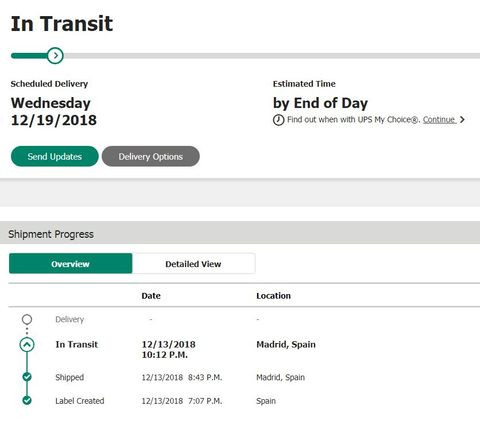Open Delivery Options
This screenshot has height=421, width=480.
click(151, 156)
